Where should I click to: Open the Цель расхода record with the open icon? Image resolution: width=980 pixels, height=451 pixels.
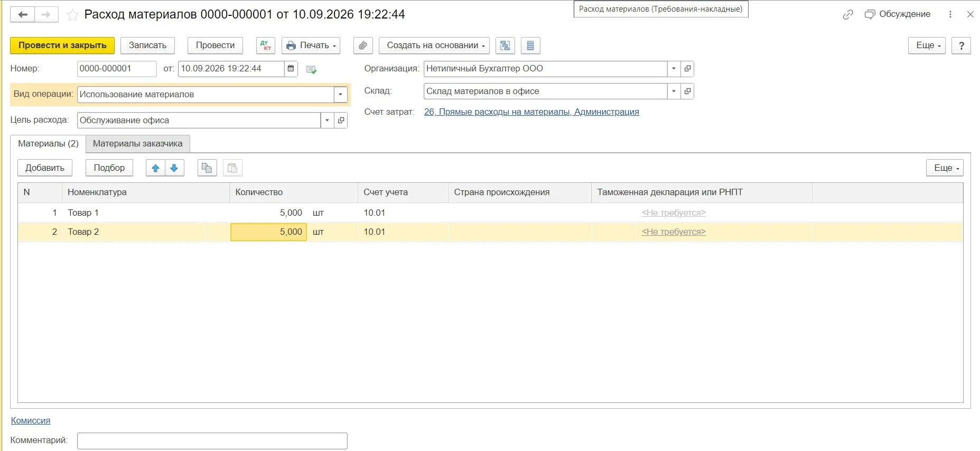[x=341, y=121]
